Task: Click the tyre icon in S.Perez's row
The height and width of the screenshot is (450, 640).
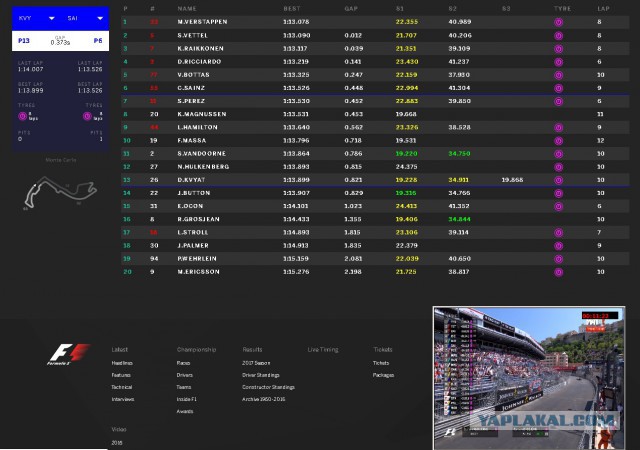Action: pyautogui.click(x=558, y=101)
